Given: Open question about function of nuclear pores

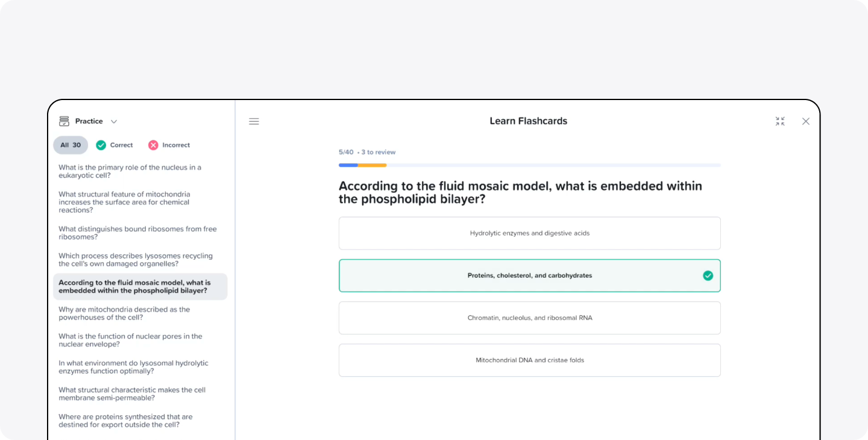Looking at the screenshot, I should pos(130,341).
